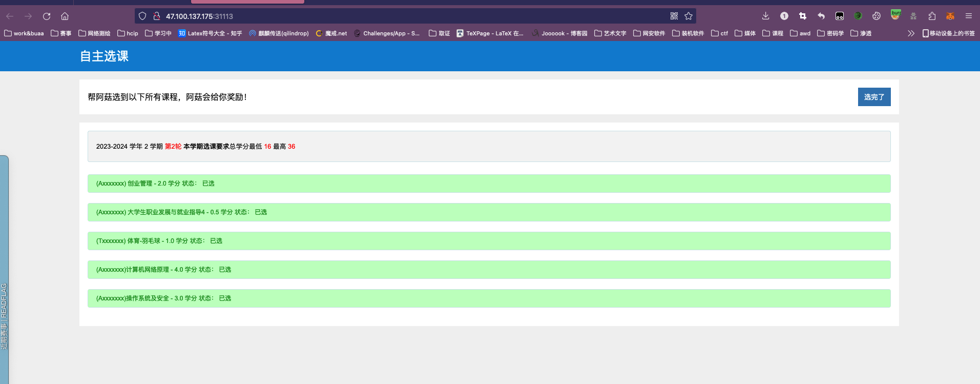Open the downloads panel

[x=765, y=16]
